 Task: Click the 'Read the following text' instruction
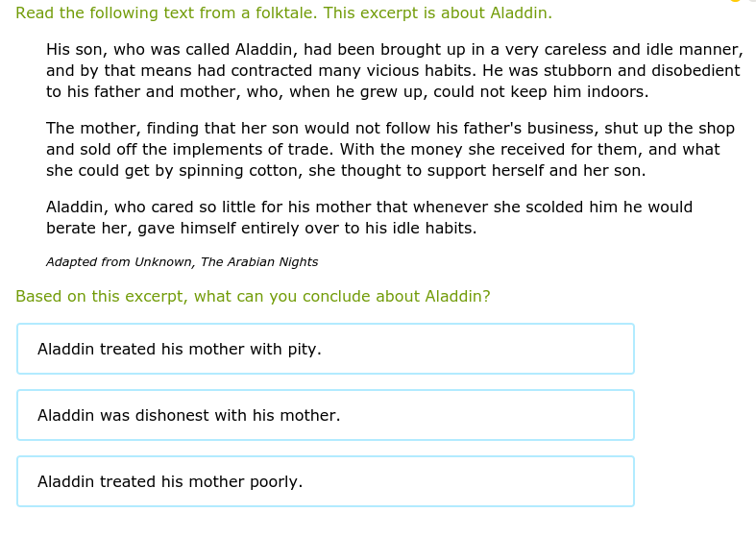(x=283, y=13)
